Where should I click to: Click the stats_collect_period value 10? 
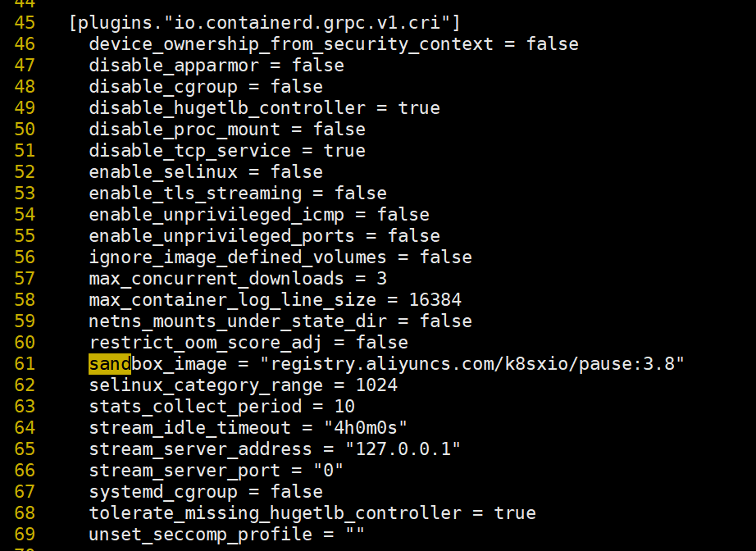coord(344,407)
